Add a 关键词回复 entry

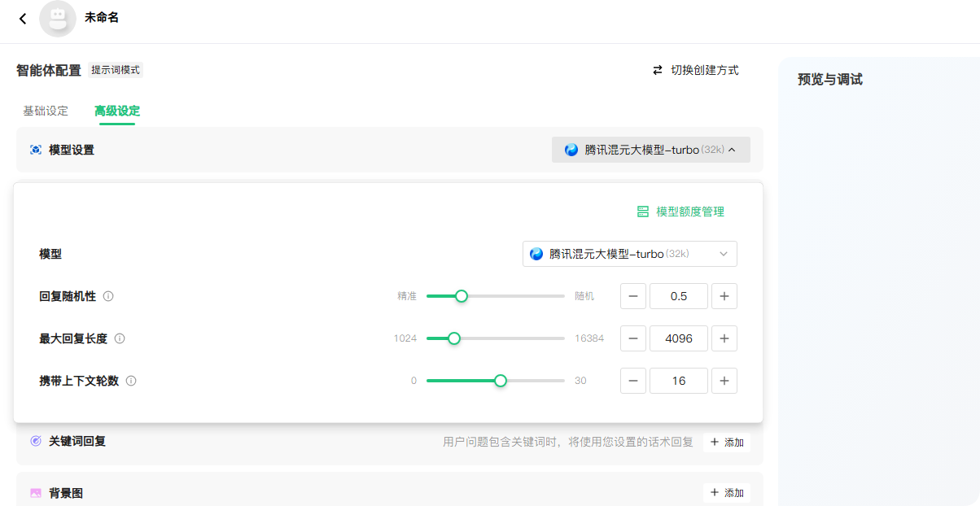(x=726, y=443)
